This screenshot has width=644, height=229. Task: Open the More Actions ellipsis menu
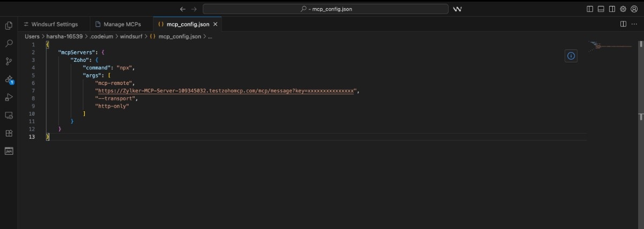coord(634,24)
